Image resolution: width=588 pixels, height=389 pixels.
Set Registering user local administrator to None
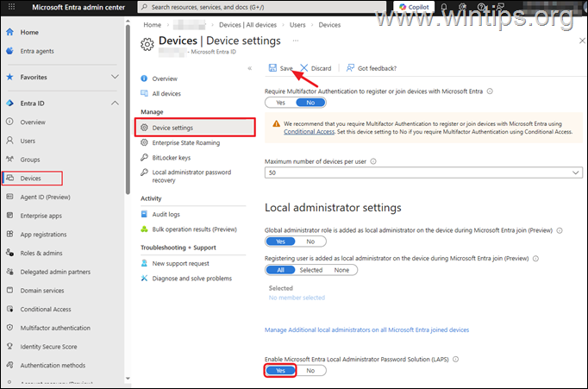341,270
